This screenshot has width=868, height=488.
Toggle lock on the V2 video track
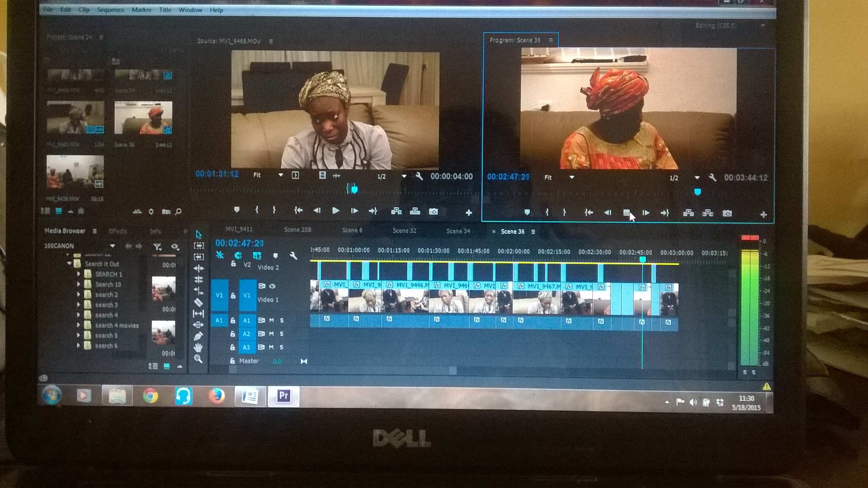[x=233, y=264]
